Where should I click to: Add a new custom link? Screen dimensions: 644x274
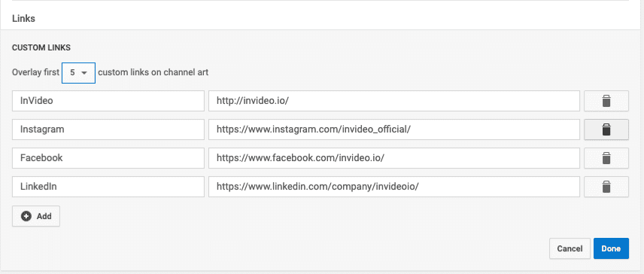pos(36,216)
